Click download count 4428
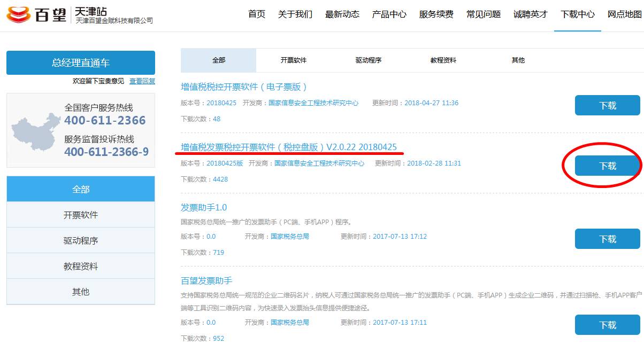 point(220,179)
